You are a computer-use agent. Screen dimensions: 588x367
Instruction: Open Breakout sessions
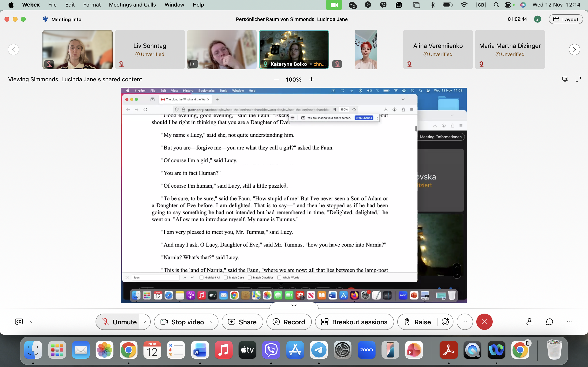tap(354, 322)
